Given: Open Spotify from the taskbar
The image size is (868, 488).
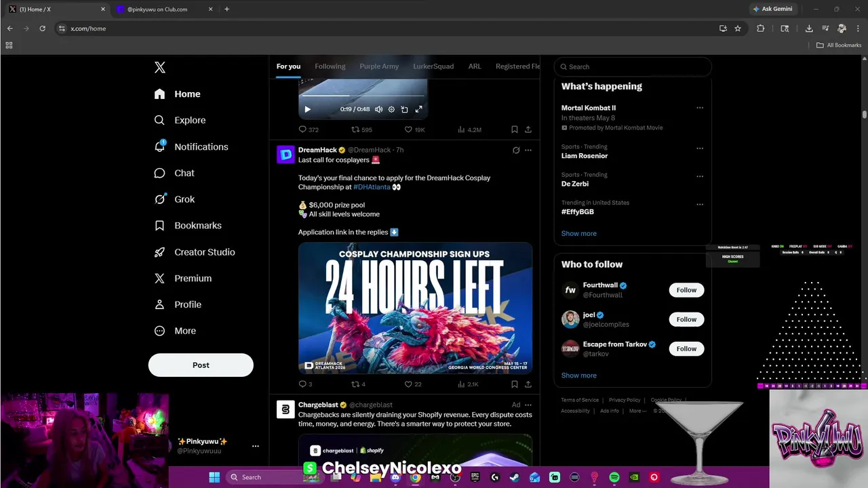Looking at the screenshot, I should coord(614,477).
